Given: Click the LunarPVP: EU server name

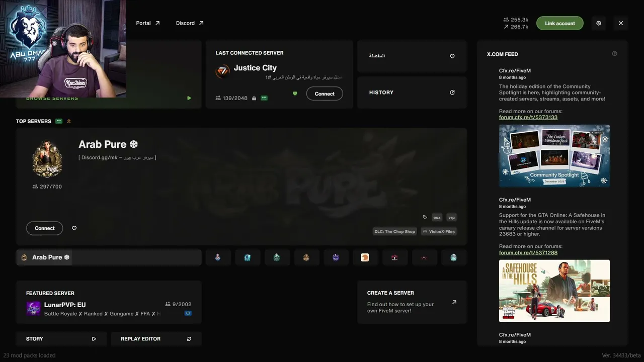Looking at the screenshot, I should pyautogui.click(x=65, y=305).
